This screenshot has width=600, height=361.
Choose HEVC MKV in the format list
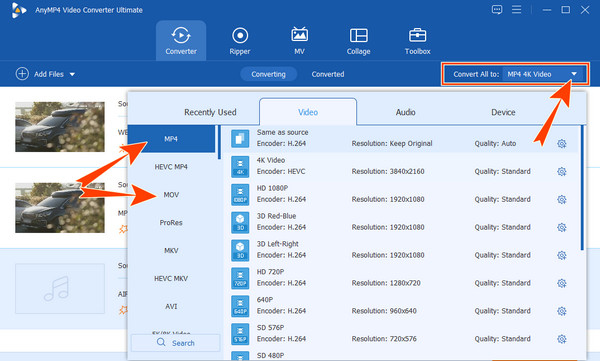pyautogui.click(x=171, y=279)
